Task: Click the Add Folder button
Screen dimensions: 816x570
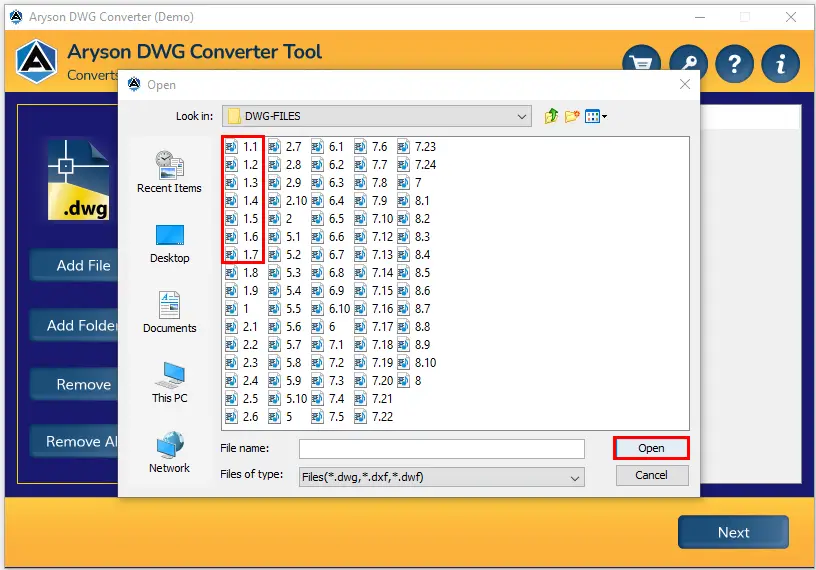Action: pos(74,325)
